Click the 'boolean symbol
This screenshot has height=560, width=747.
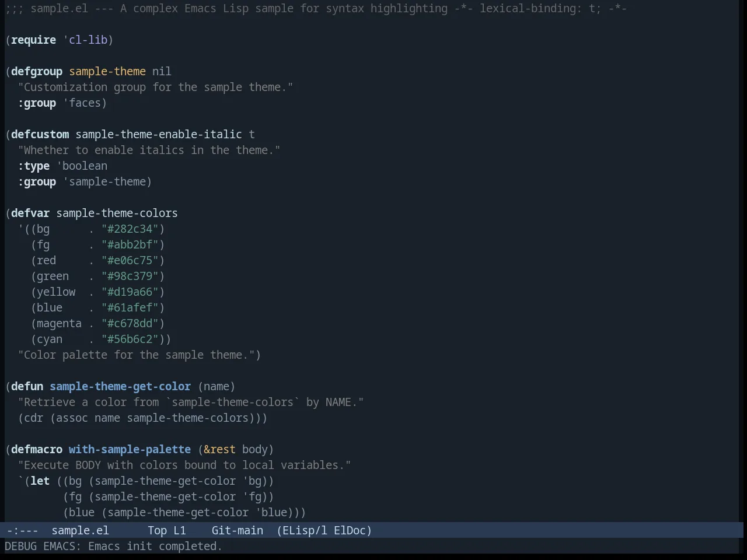(82, 166)
